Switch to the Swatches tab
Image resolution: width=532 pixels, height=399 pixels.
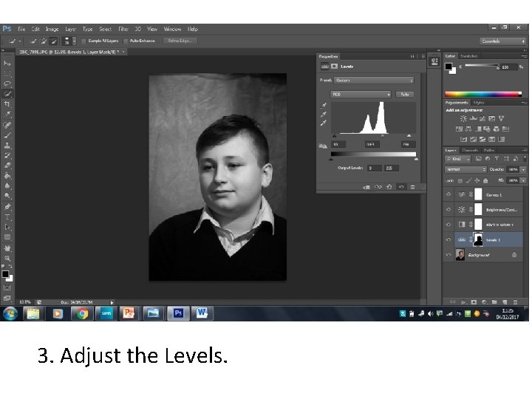(x=469, y=56)
